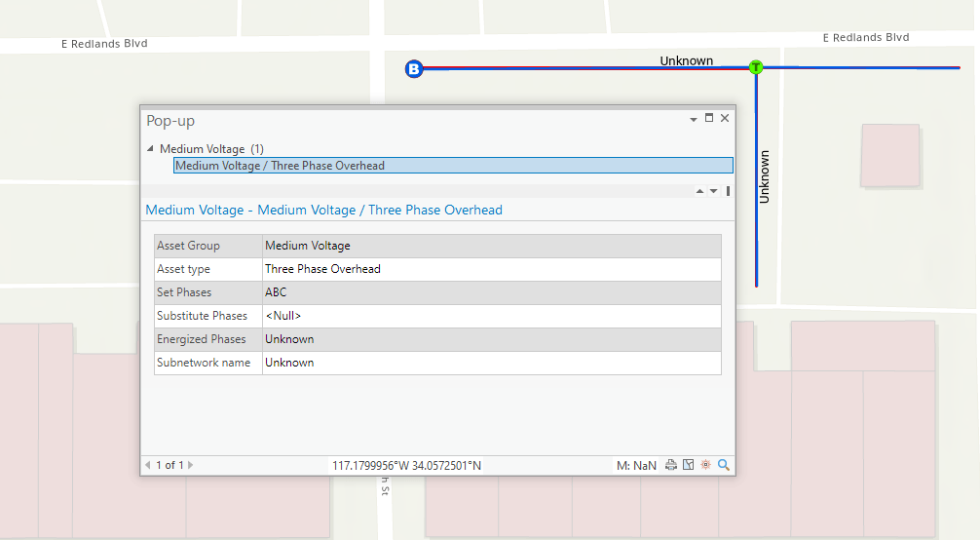
Task: Go to next pop-up record arrow
Action: pyautogui.click(x=191, y=465)
